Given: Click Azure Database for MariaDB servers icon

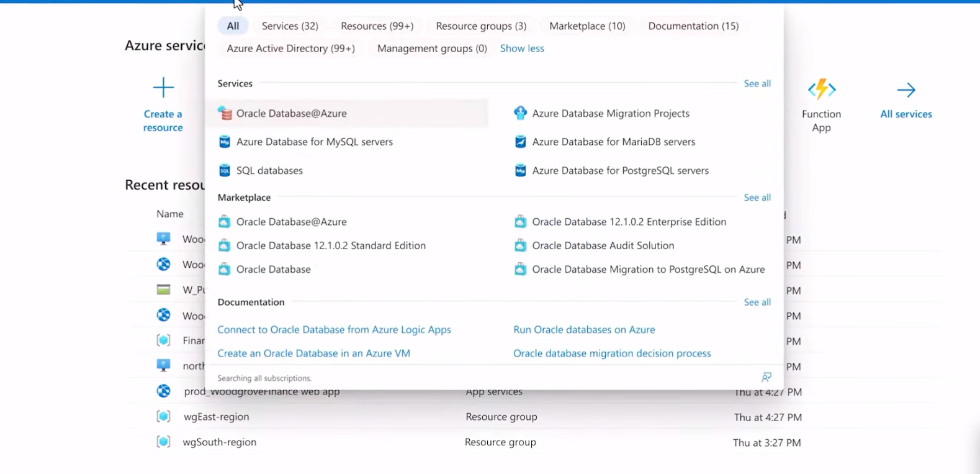Looking at the screenshot, I should click(x=520, y=142).
